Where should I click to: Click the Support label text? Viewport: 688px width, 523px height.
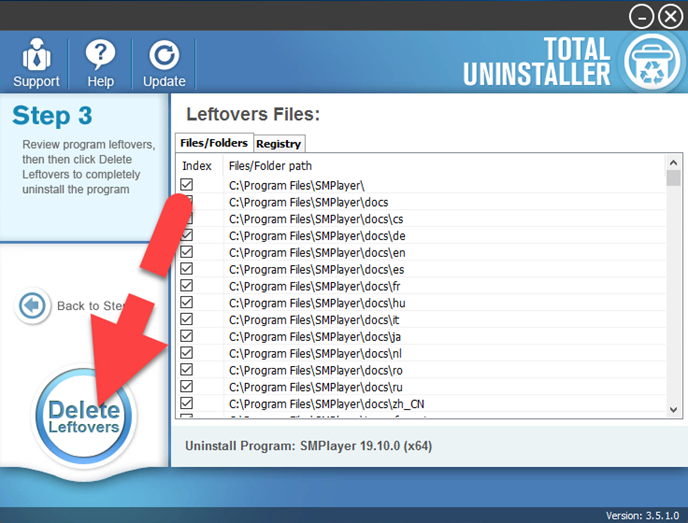(36, 81)
